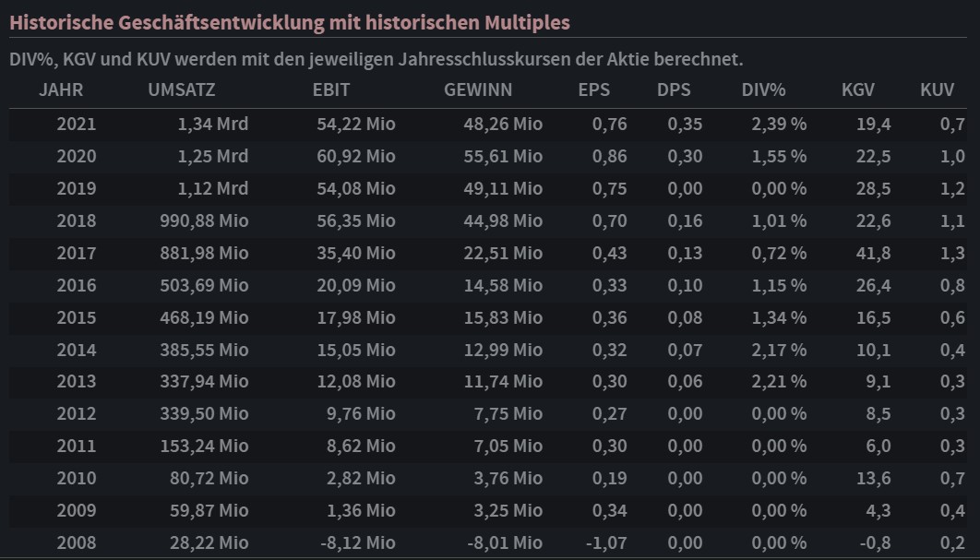Select the EBIT column header

click(x=331, y=90)
